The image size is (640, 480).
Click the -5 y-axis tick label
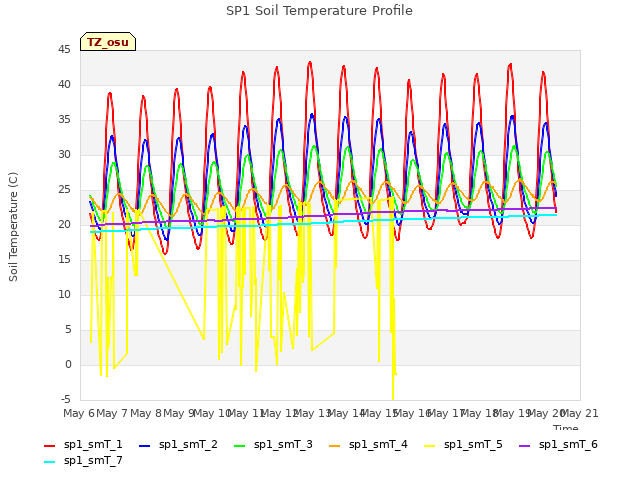pos(66,399)
